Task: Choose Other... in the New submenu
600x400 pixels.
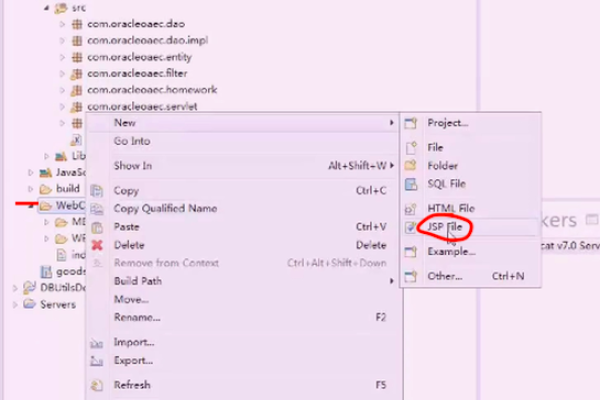Action: click(445, 275)
